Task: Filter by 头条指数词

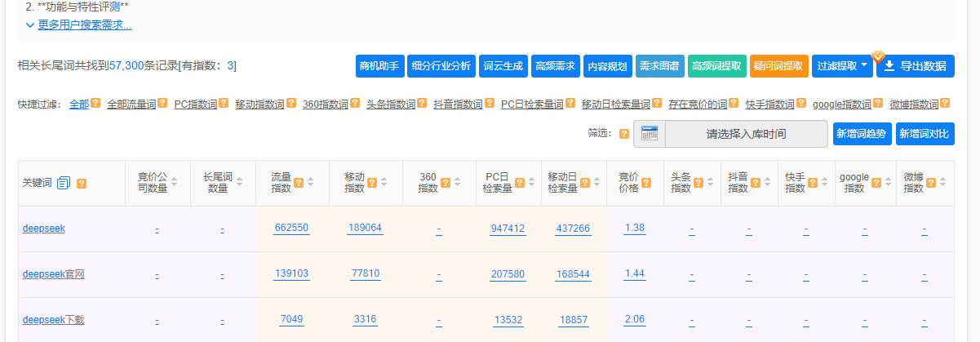Action: pos(391,104)
